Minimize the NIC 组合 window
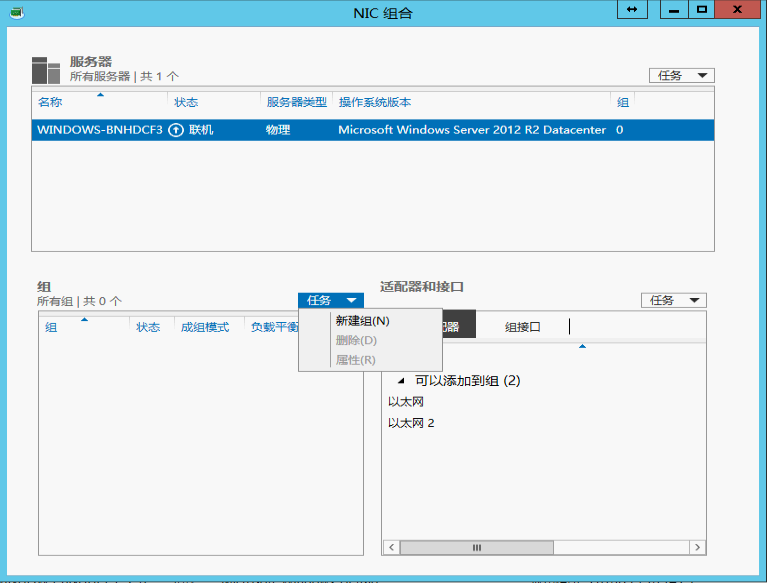The height and width of the screenshot is (583, 767). (x=674, y=9)
